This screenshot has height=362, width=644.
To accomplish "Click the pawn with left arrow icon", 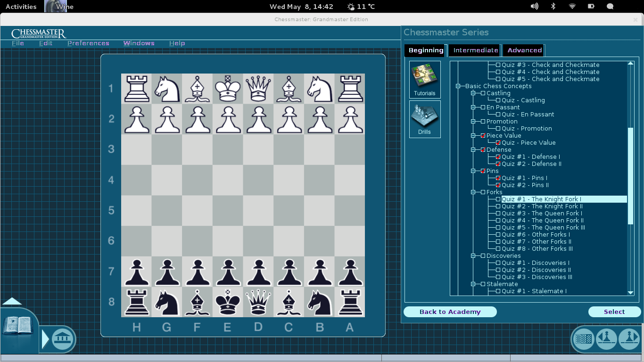I will pos(606,339).
